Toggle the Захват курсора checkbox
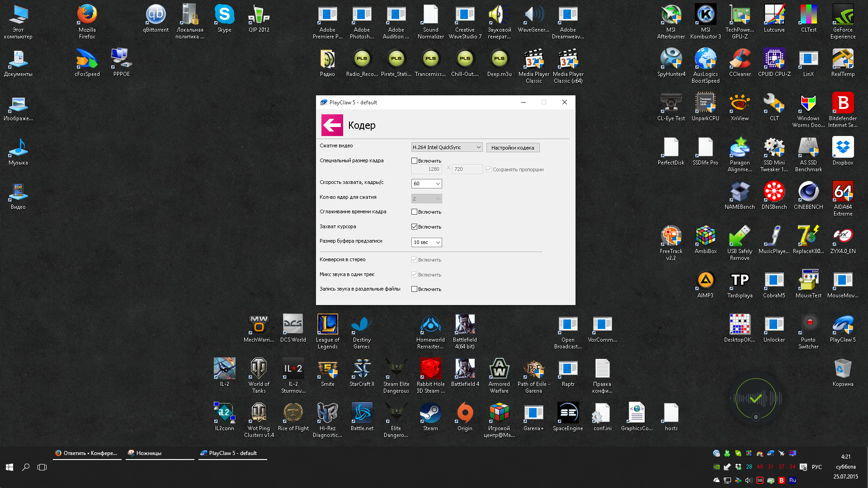868x488 pixels. pos(414,227)
